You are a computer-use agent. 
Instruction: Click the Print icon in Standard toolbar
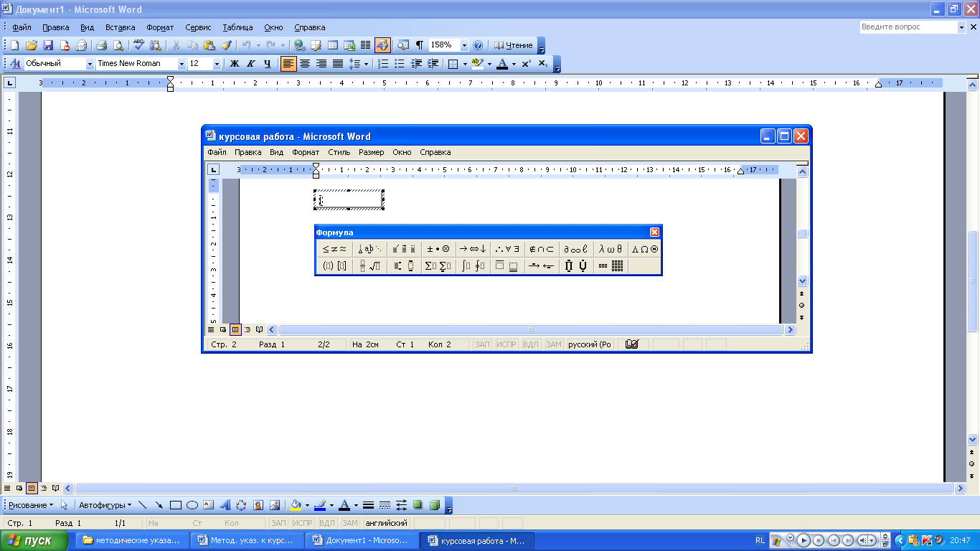pyautogui.click(x=101, y=45)
